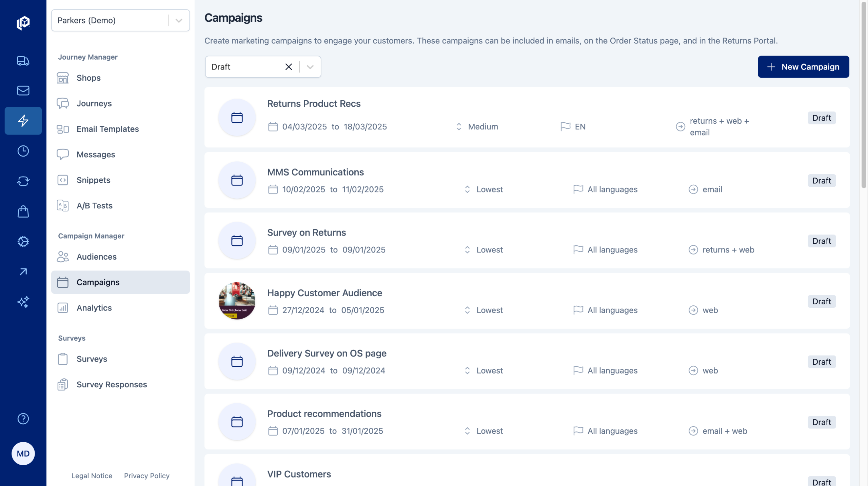Click the gear settings icon in left rail
This screenshot has width=868, height=486.
pyautogui.click(x=23, y=242)
